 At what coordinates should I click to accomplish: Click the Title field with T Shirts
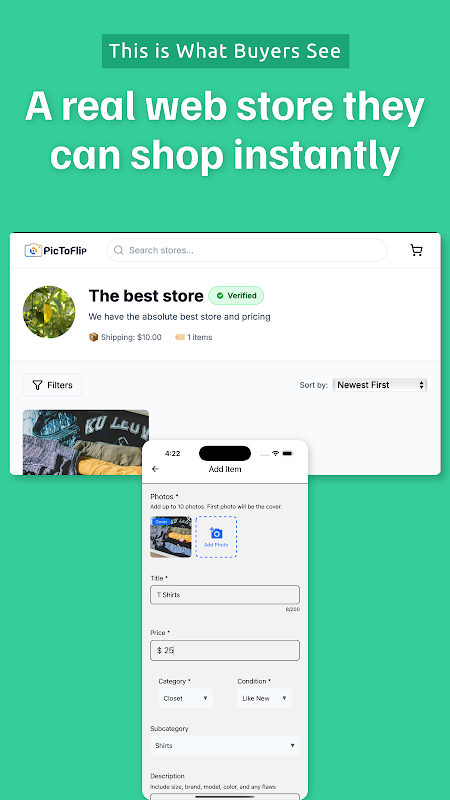[225, 595]
